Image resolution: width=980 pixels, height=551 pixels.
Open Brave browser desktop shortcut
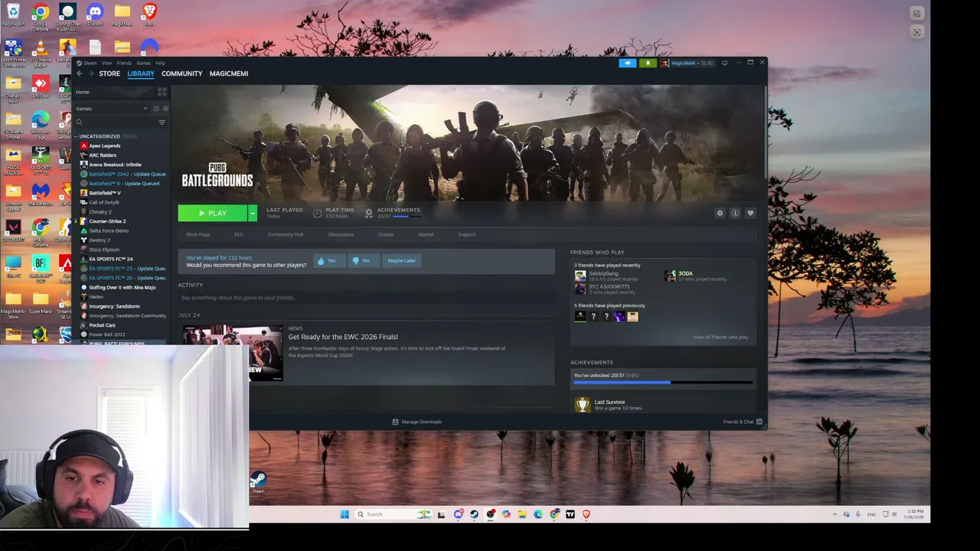point(149,14)
